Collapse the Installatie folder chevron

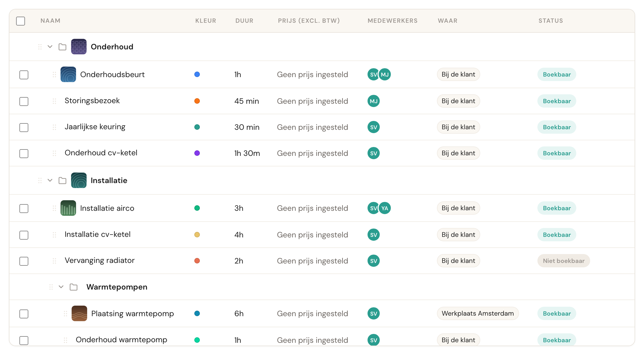point(50,180)
